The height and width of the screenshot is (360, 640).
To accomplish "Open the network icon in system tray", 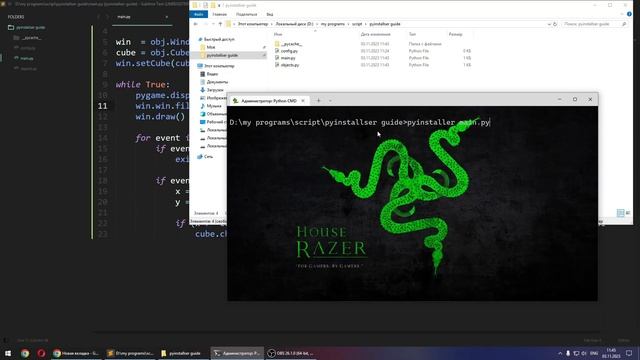I will click(x=576, y=353).
